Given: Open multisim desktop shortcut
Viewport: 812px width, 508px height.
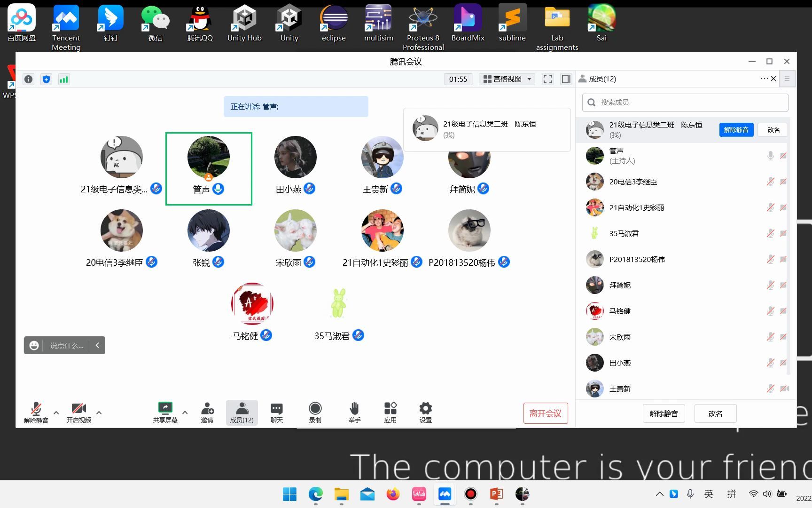Looking at the screenshot, I should click(x=379, y=23).
